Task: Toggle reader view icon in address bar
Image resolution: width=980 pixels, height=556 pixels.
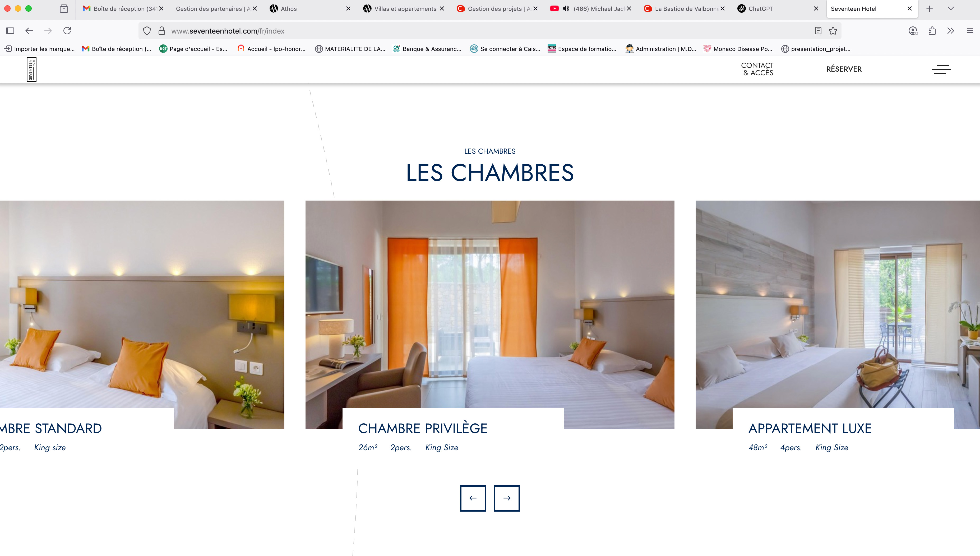Action: coord(818,31)
